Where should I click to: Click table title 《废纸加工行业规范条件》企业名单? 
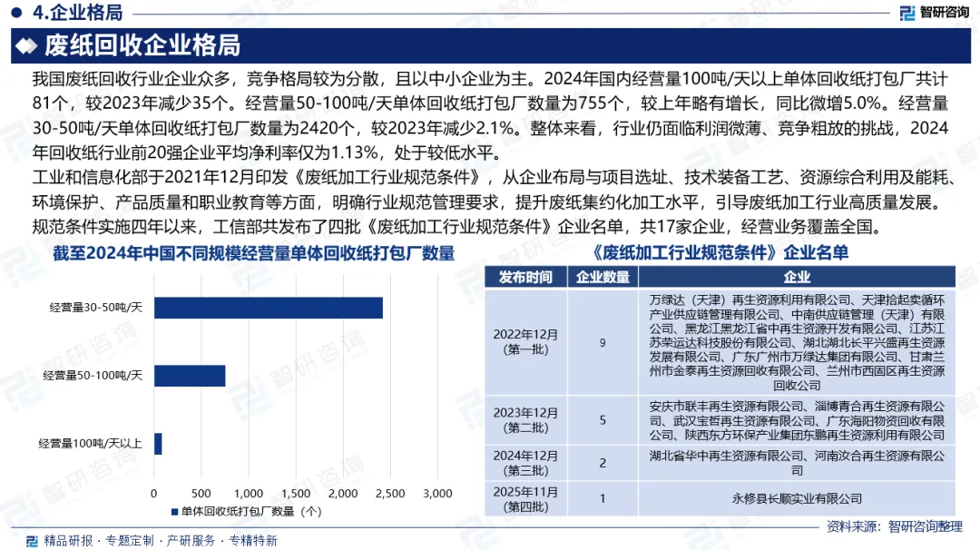tap(720, 252)
